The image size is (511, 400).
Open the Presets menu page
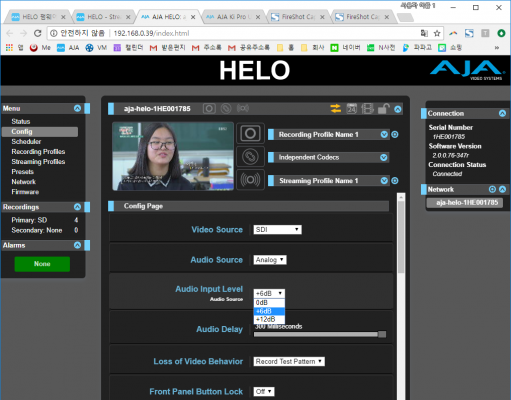tap(22, 172)
